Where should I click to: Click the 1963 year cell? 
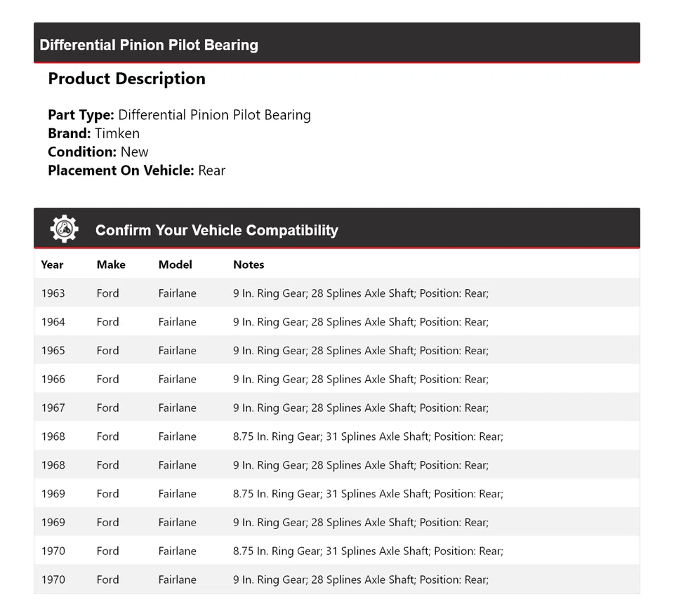click(53, 293)
